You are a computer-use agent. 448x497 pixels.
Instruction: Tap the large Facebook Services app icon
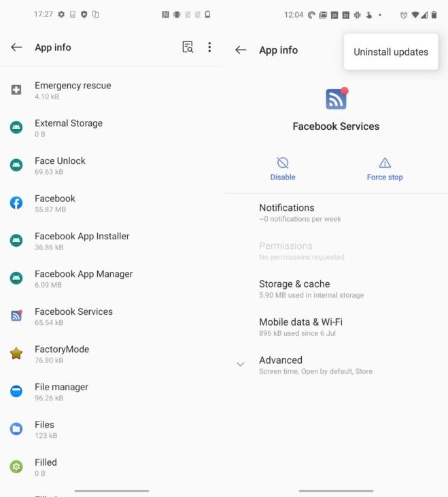(x=336, y=99)
